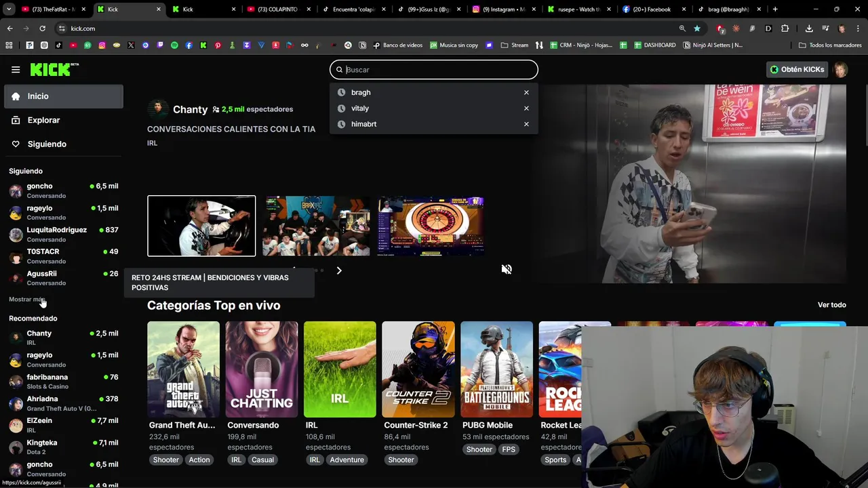This screenshot has width=868, height=488.
Task: Click Obtén KICKs button
Action: (797, 69)
